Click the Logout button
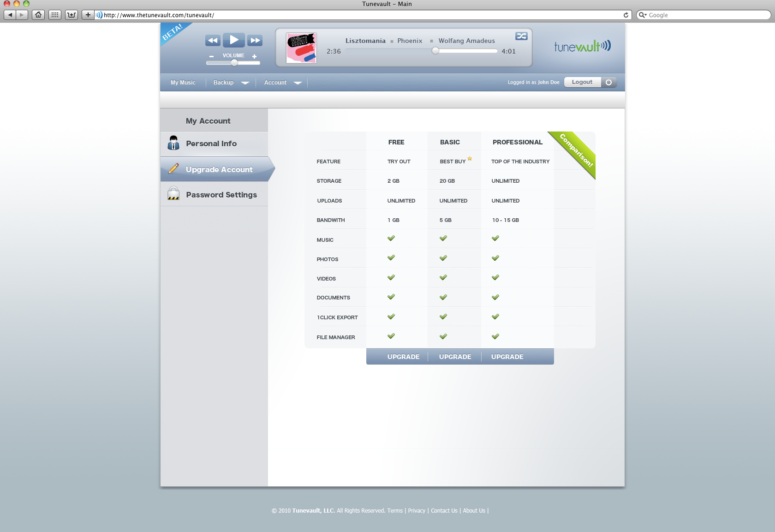 click(582, 82)
